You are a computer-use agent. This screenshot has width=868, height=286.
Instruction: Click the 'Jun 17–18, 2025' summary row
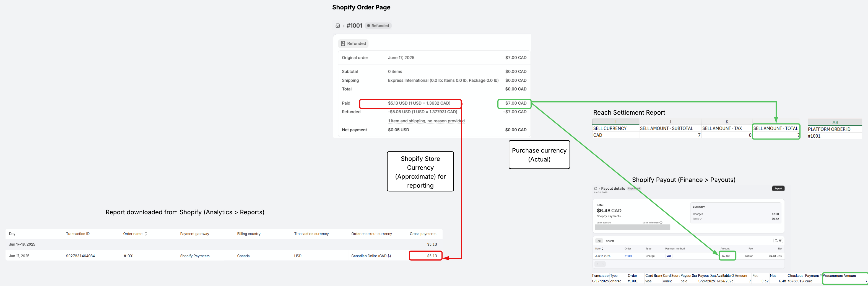pos(224,244)
